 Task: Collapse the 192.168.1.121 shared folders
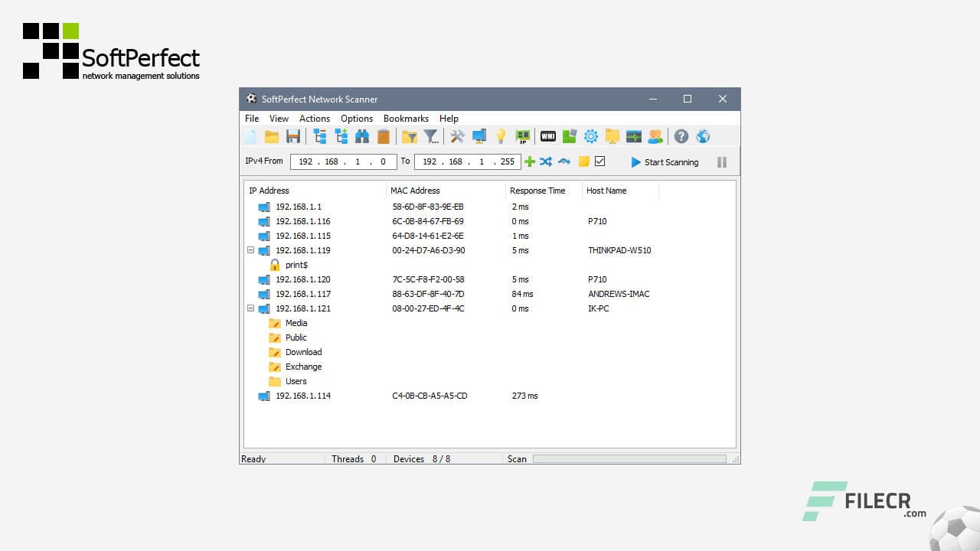250,308
